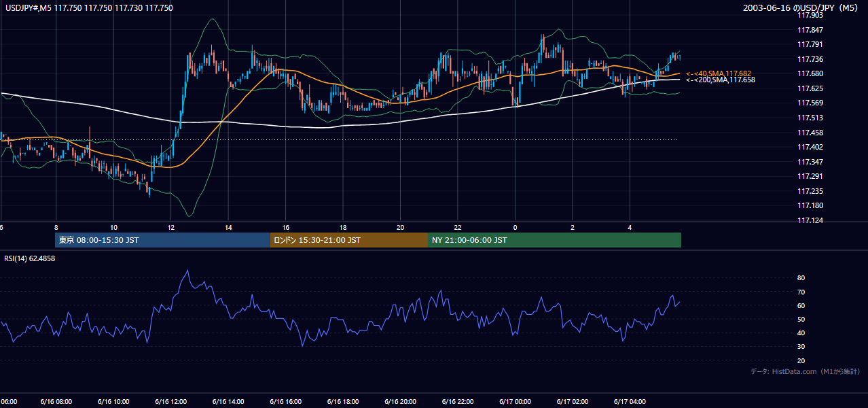This screenshot has width=868, height=408.
Task: Select the NY 21:00-06:00 JST session bar
Action: click(x=554, y=240)
